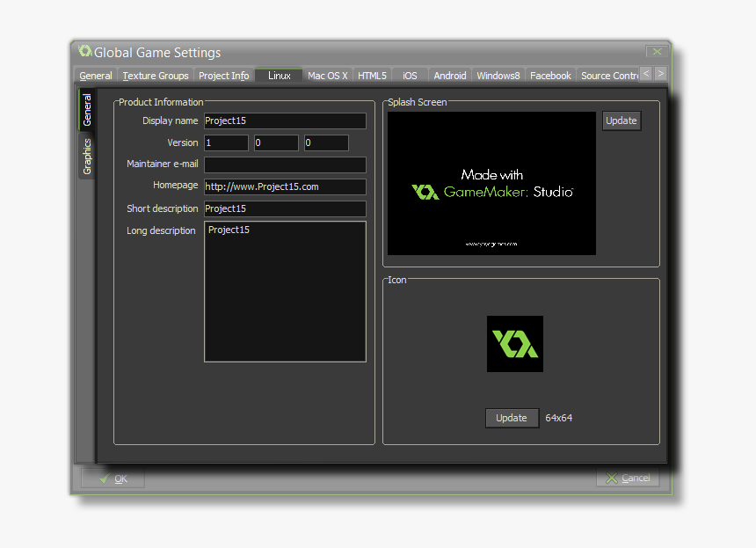Click the Maintainer e-mail label

tap(163, 164)
